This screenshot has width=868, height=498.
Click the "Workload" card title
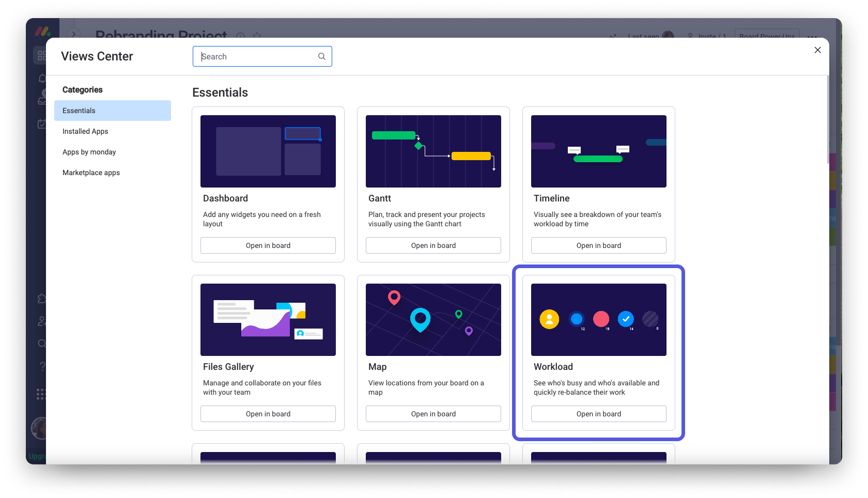(553, 367)
